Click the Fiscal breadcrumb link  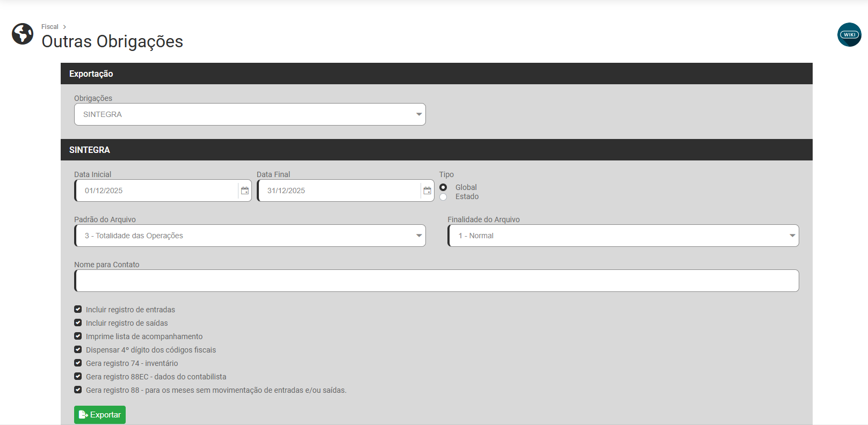(49, 27)
